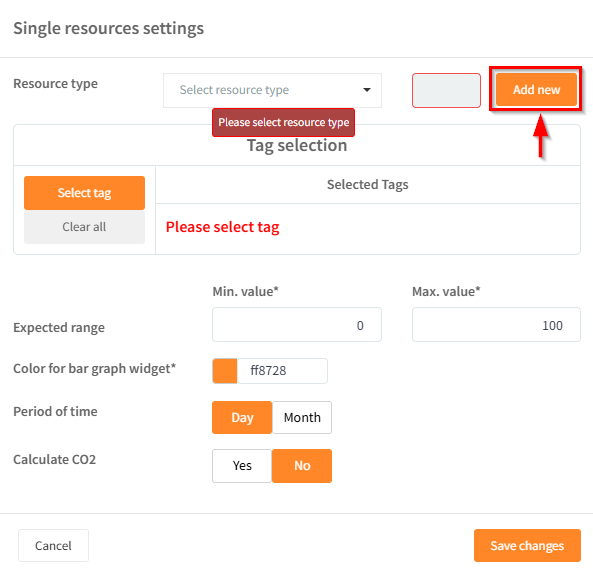Select Day as period of time
Viewport: 593px width, 575px height.
242,418
